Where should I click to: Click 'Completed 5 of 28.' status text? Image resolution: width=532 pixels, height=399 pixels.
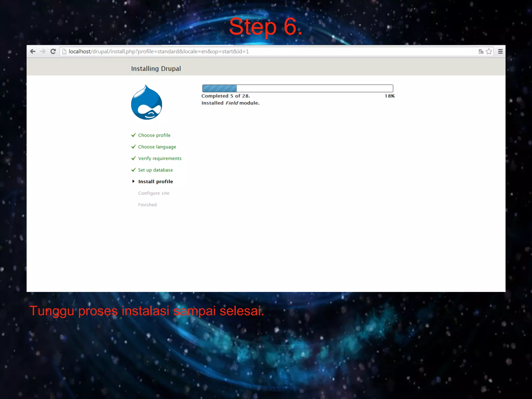(226, 96)
